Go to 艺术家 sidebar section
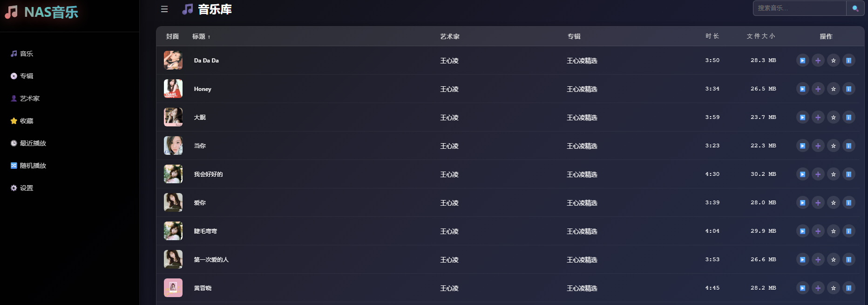Image resolution: width=868 pixels, height=305 pixels. point(29,98)
